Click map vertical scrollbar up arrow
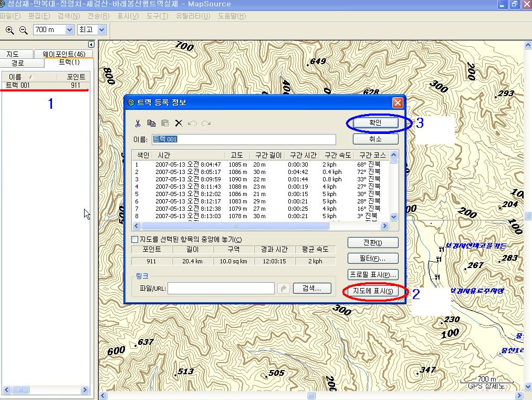The image size is (532, 400). 528,45
